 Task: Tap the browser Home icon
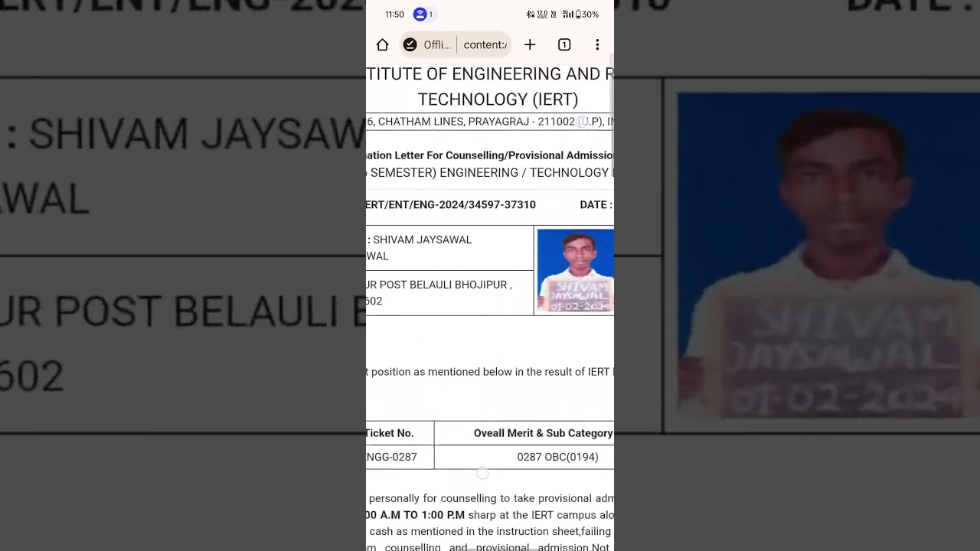tap(382, 45)
